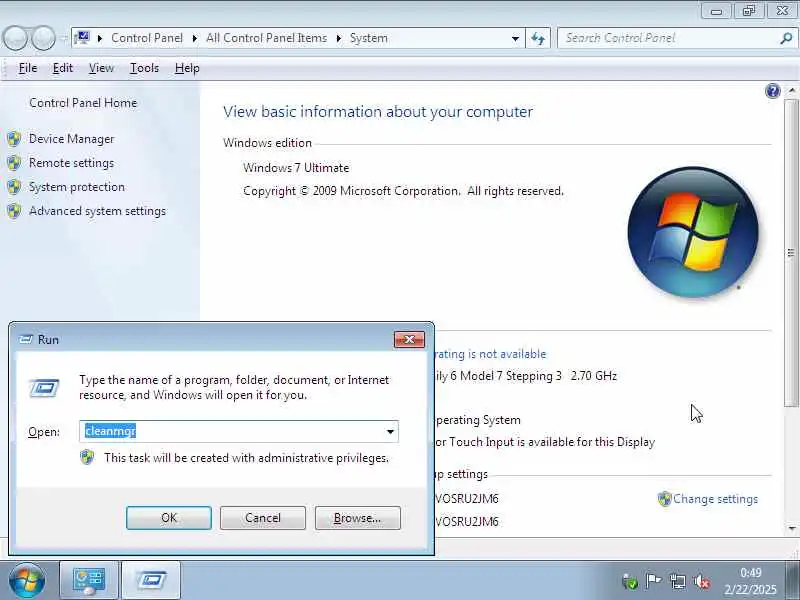Expand the Open field history dropdown

coord(390,432)
